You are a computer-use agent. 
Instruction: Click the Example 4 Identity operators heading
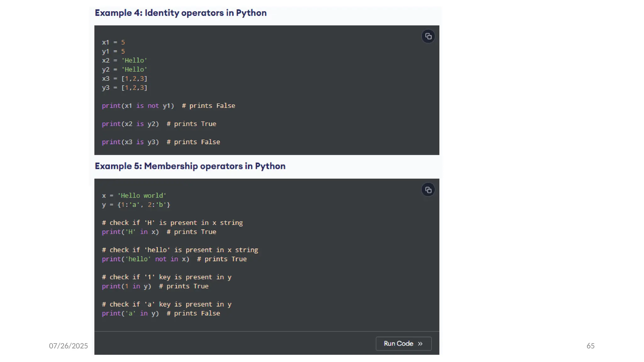click(180, 13)
